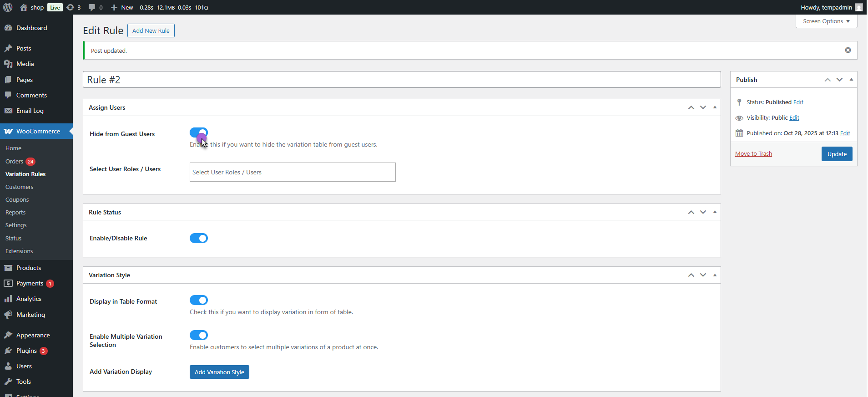The image size is (868, 397).
Task: Click the Analytics bar chart icon
Action: point(8,299)
